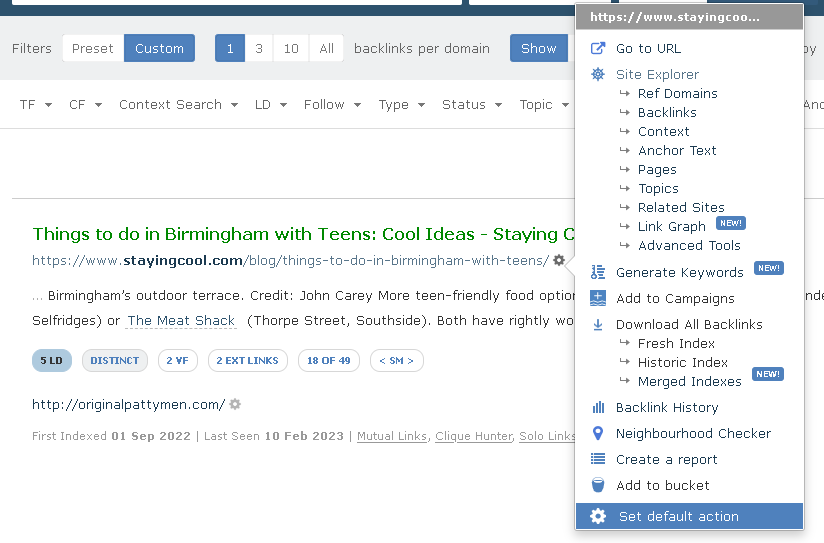Screen dimensions: 824x543
Task: Click the Backlink History chart icon
Action: pyautogui.click(x=598, y=407)
